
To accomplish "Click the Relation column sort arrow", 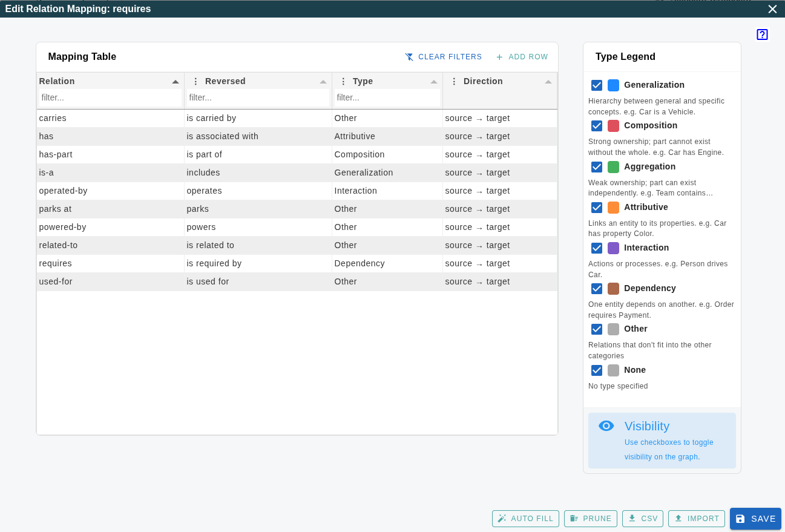I will [176, 80].
